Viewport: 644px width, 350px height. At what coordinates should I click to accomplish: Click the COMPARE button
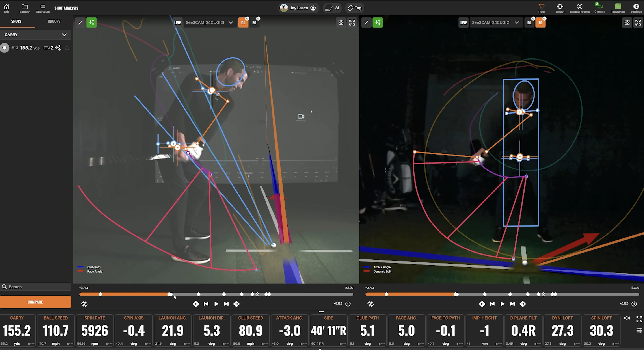click(x=35, y=302)
